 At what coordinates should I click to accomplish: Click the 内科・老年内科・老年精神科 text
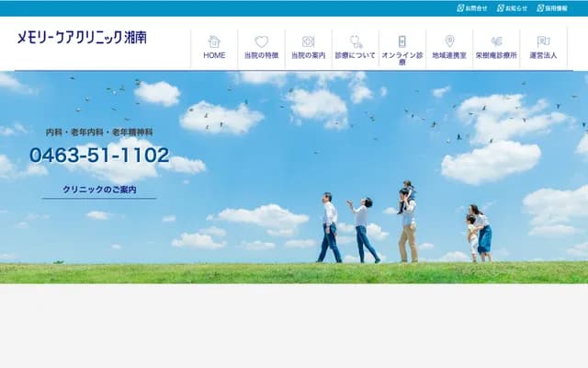[99, 132]
